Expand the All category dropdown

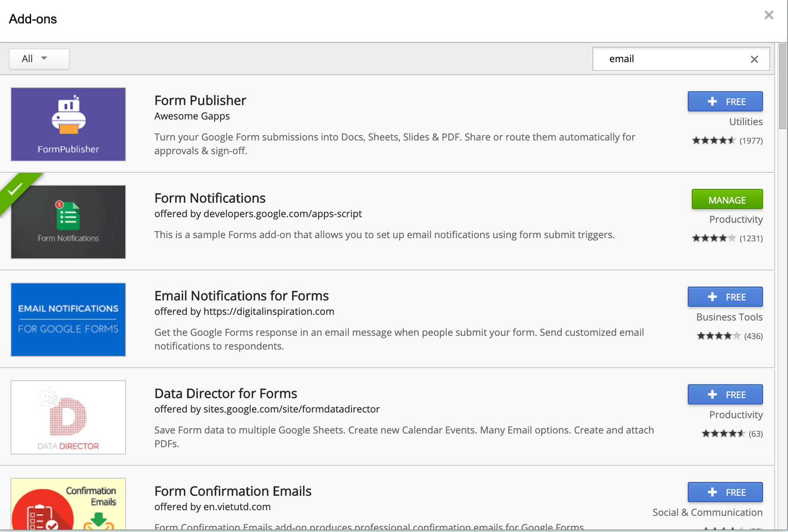(x=39, y=59)
